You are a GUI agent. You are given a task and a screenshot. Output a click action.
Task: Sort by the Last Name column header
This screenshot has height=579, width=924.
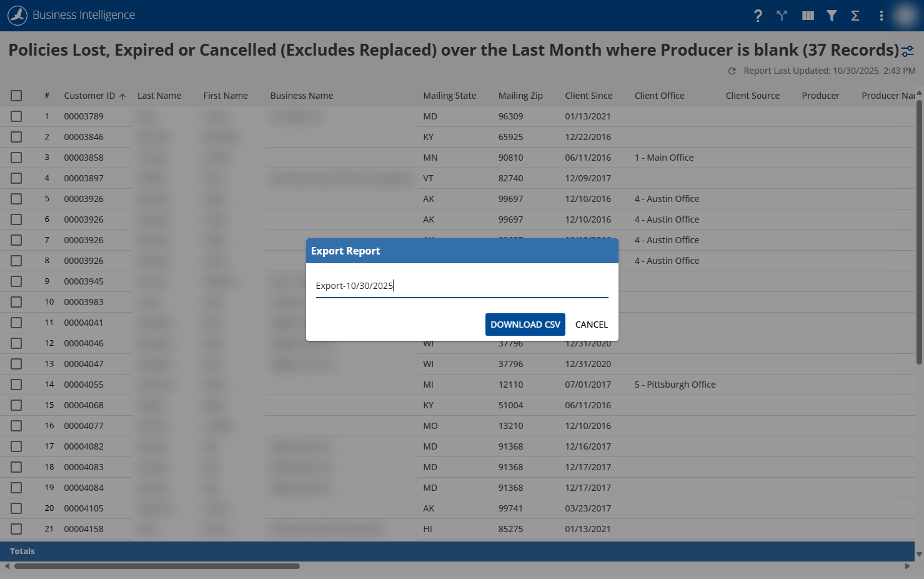[x=159, y=96]
